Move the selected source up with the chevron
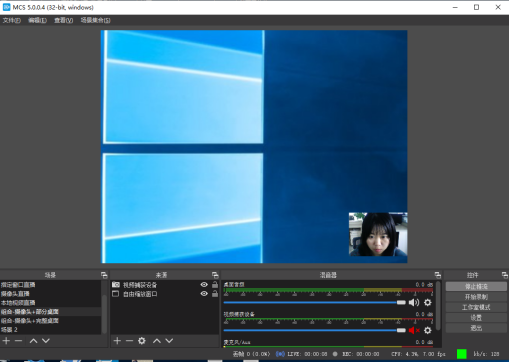509x362 pixels. coord(157,341)
